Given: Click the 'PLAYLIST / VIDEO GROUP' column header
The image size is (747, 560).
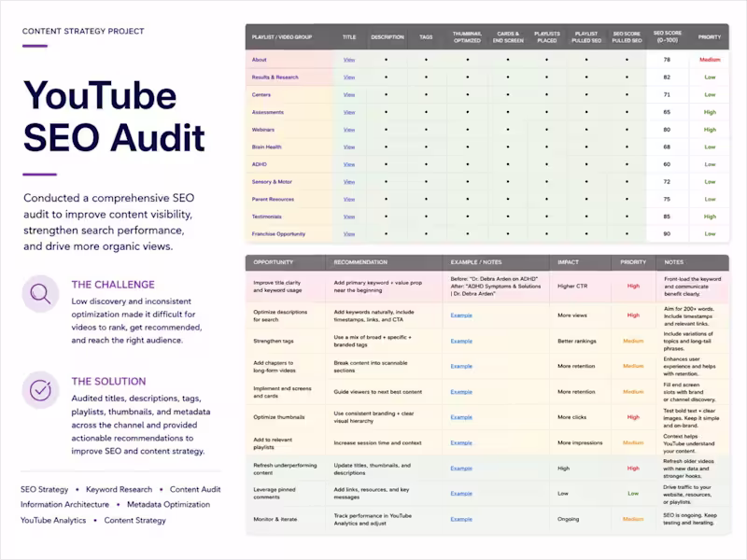Looking at the screenshot, I should tap(282, 37).
